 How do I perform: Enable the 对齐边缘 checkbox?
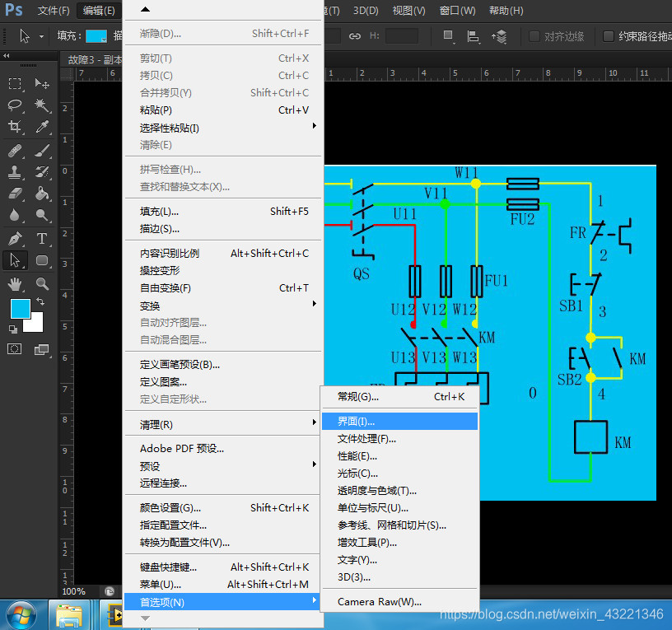pyautogui.click(x=534, y=36)
